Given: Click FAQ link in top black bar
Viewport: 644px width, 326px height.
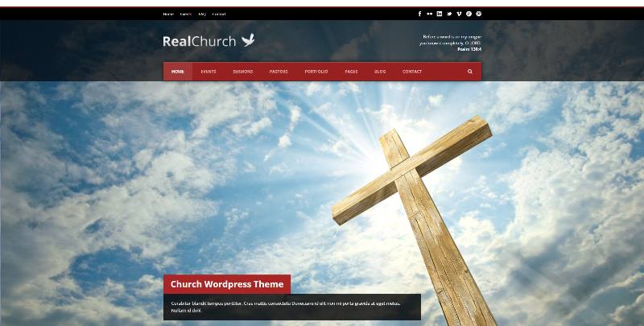Looking at the screenshot, I should (x=202, y=14).
